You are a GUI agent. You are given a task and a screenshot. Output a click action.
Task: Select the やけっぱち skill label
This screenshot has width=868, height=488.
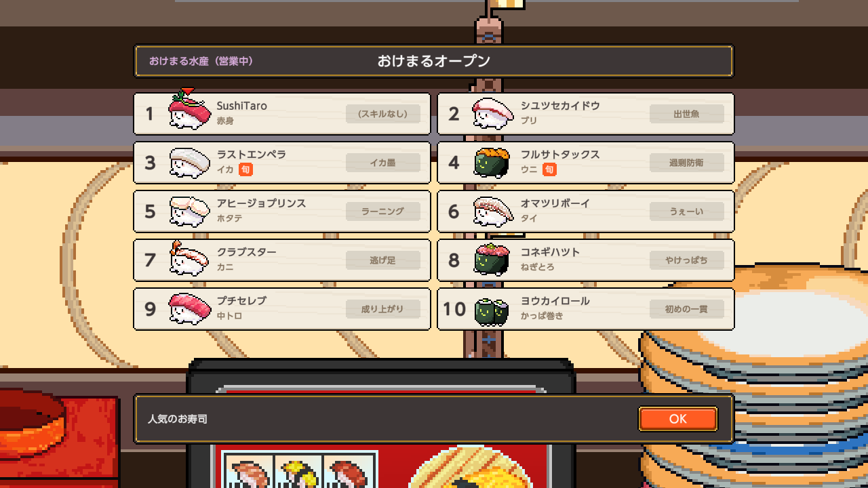point(687,260)
